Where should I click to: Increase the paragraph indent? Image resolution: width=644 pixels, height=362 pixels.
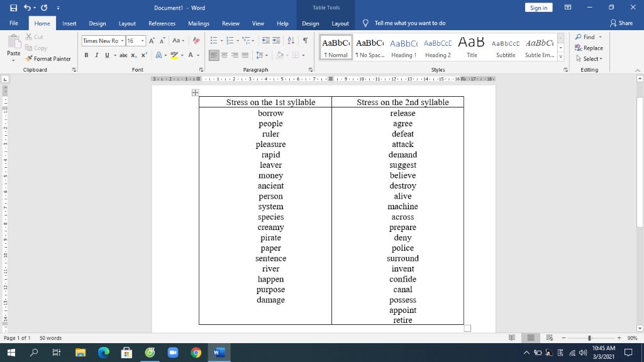[x=277, y=41]
